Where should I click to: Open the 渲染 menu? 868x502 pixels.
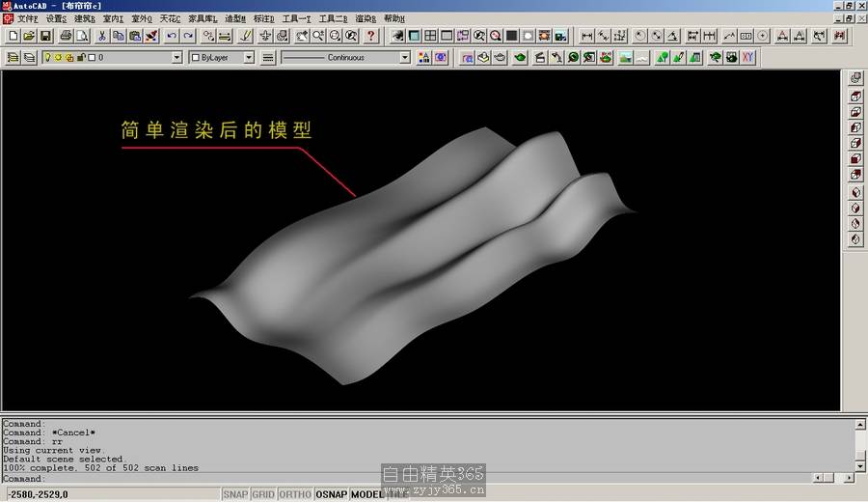point(367,18)
